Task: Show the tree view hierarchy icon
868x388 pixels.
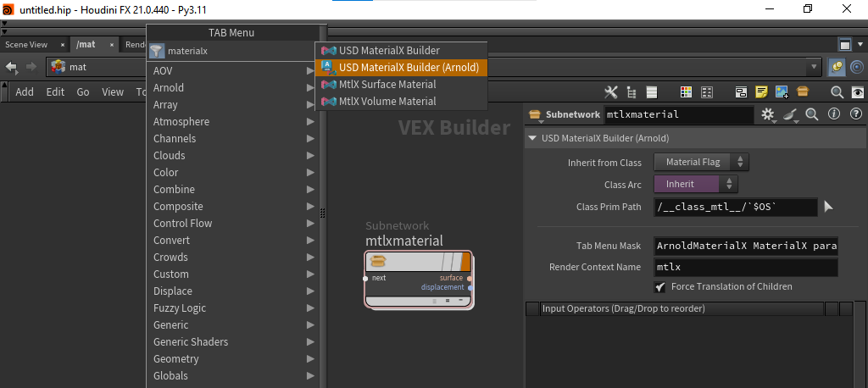Action: [631, 92]
